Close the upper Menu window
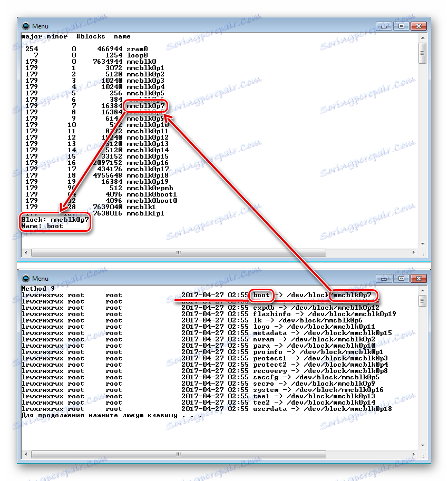The height and width of the screenshot is (481, 448). (418, 26)
